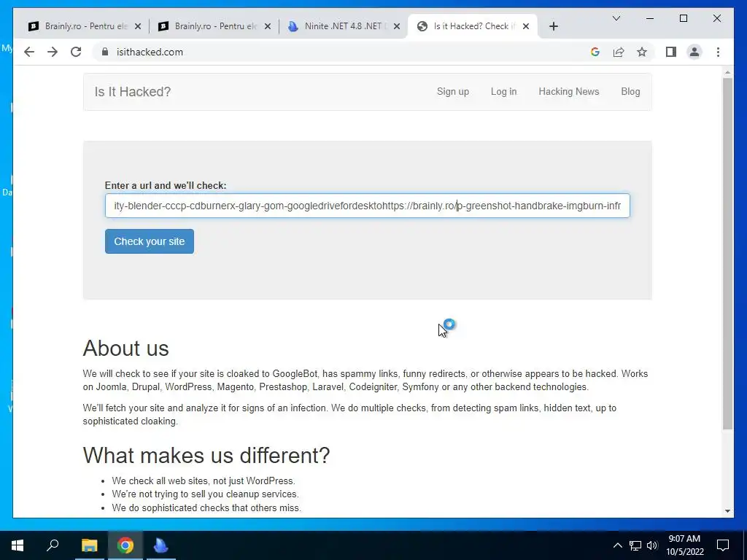Click the 'We check all web sites' bullet
Viewport: 747px width, 560px height.
(x=204, y=481)
